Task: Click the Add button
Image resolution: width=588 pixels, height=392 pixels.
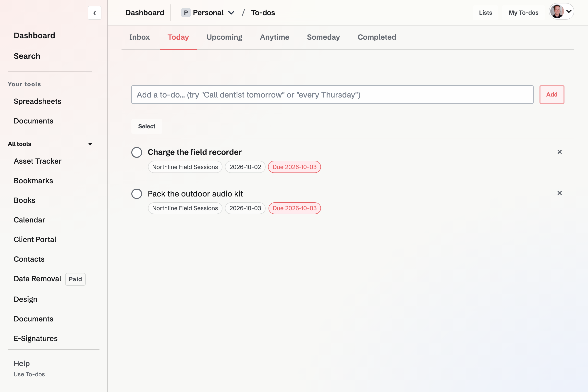Action: 552,95
